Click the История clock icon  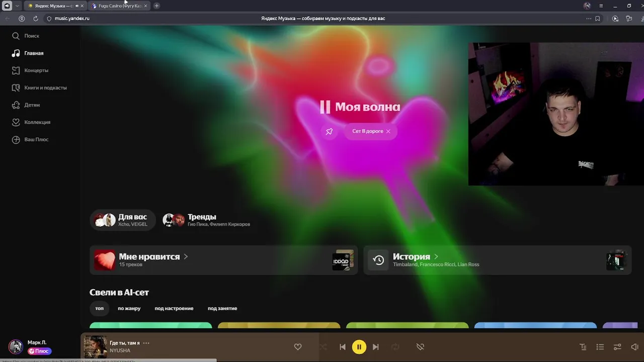tap(378, 260)
